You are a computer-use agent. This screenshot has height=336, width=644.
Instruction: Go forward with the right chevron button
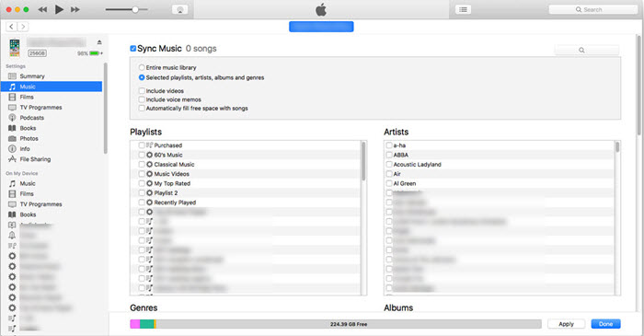[23, 27]
